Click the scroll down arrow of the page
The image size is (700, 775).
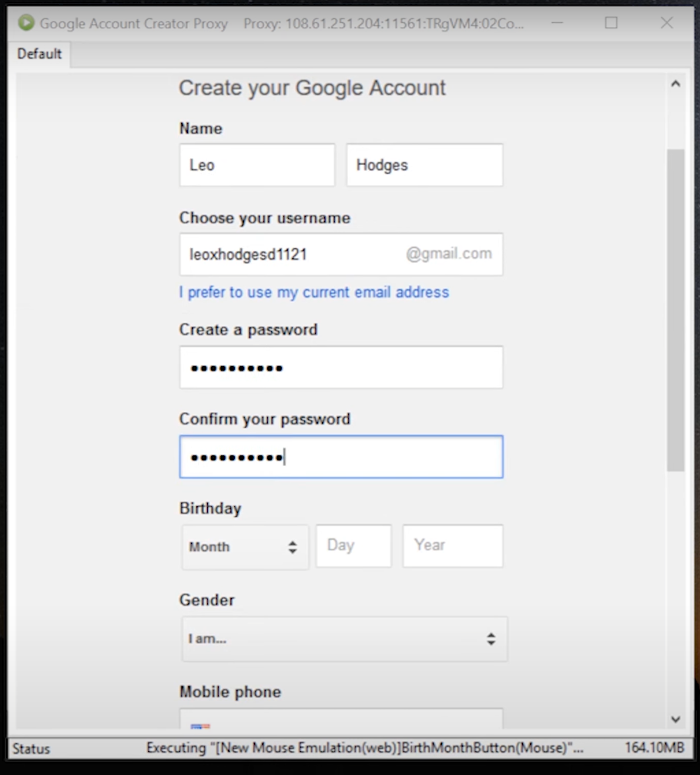pos(675,720)
